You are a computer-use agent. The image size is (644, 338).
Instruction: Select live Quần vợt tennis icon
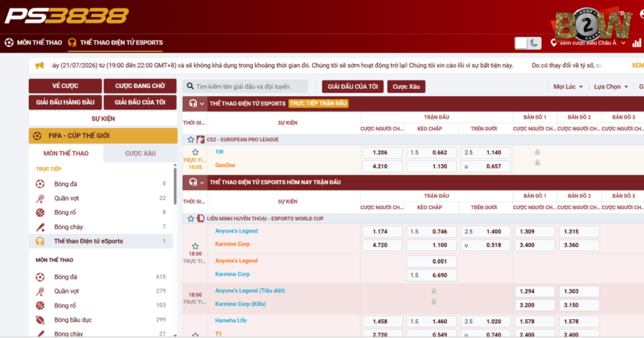coord(40,198)
